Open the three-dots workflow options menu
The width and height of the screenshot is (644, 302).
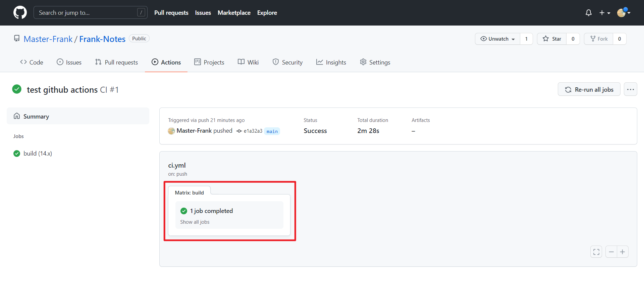(x=631, y=89)
